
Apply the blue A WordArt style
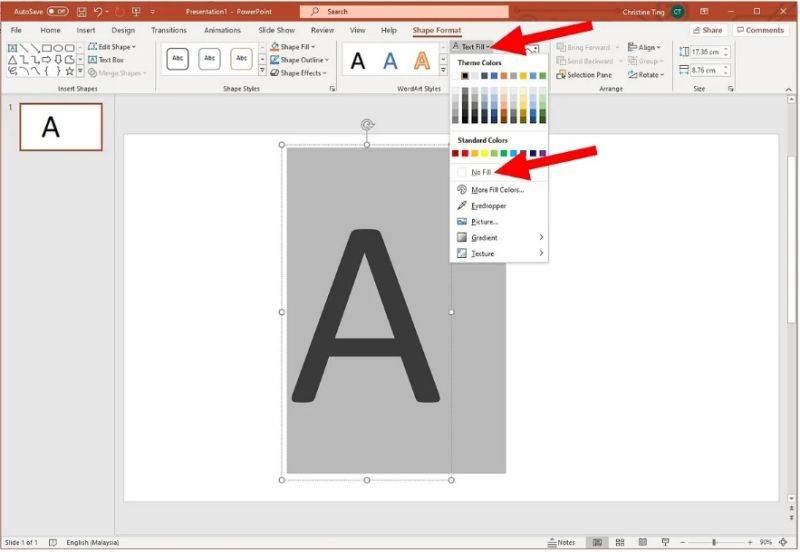(390, 61)
